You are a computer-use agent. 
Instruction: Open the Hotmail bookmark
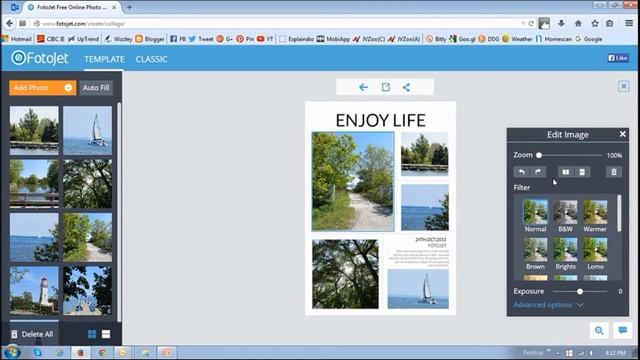[16, 39]
